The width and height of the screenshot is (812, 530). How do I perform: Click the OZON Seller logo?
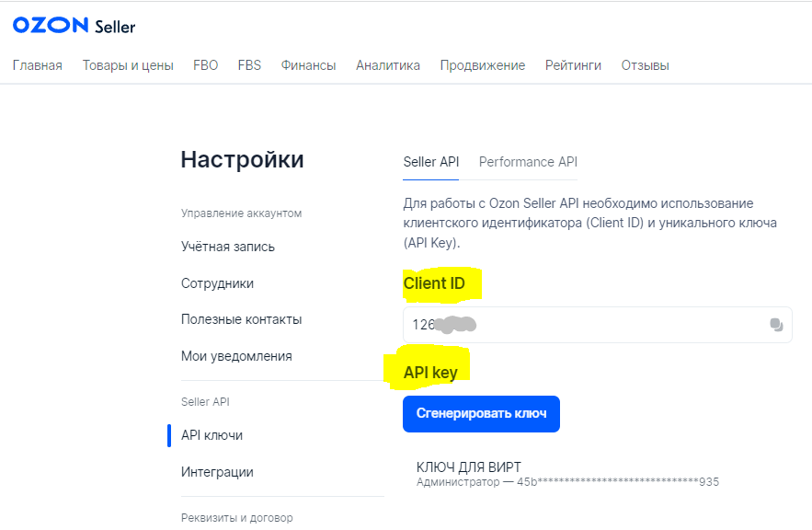pyautogui.click(x=74, y=26)
